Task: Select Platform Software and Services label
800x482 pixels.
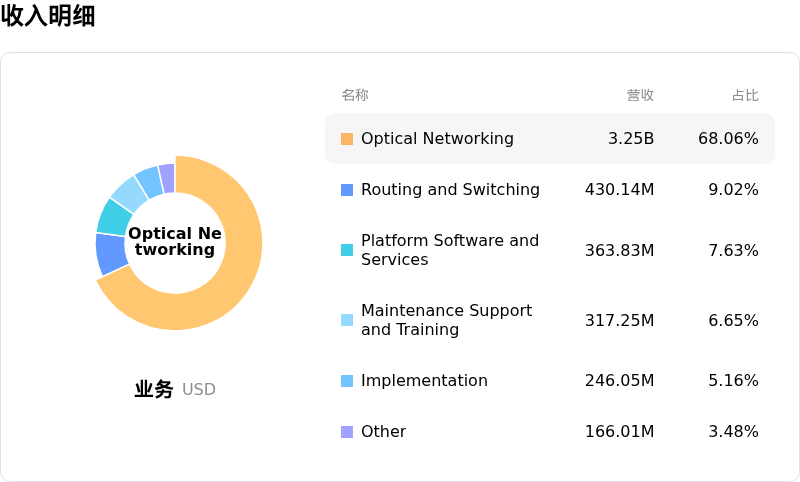Action: tap(450, 250)
